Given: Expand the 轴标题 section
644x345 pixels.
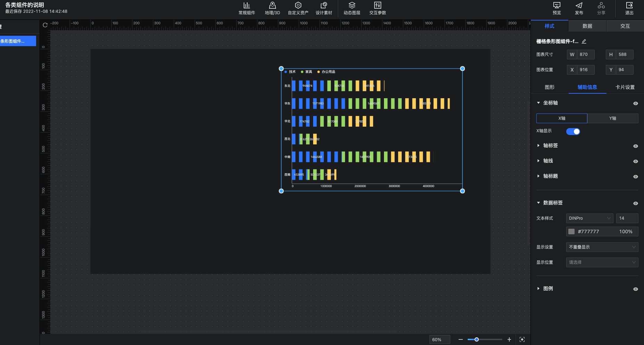Looking at the screenshot, I should [x=538, y=176].
